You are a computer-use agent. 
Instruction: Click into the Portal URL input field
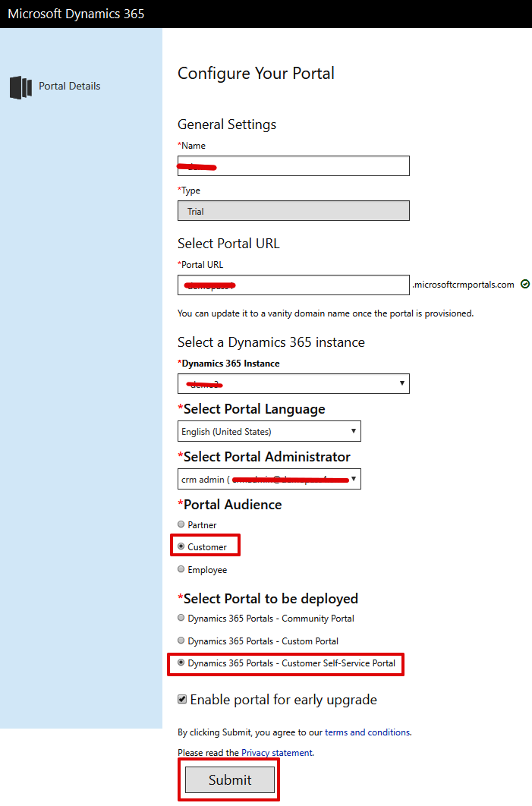coord(294,285)
